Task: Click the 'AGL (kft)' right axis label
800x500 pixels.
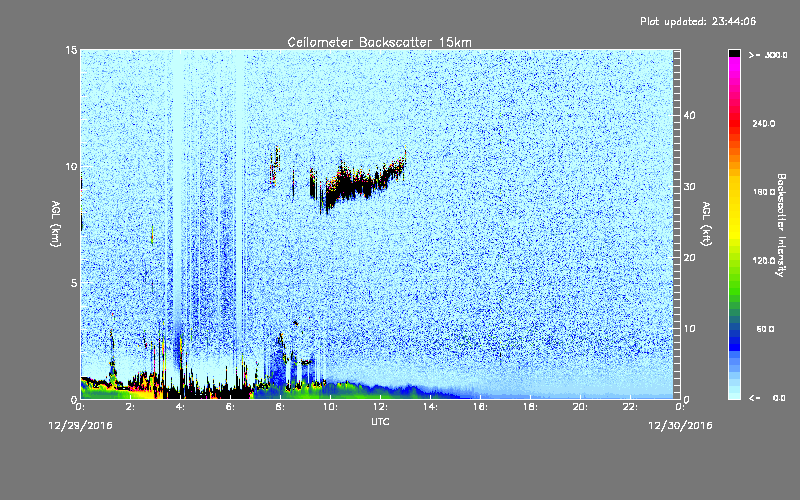Action: click(x=707, y=224)
